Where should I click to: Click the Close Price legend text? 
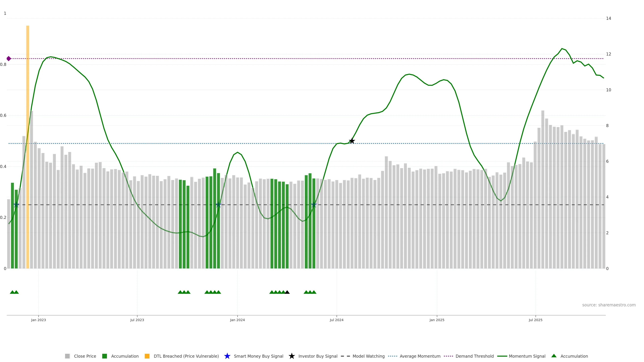(85, 356)
